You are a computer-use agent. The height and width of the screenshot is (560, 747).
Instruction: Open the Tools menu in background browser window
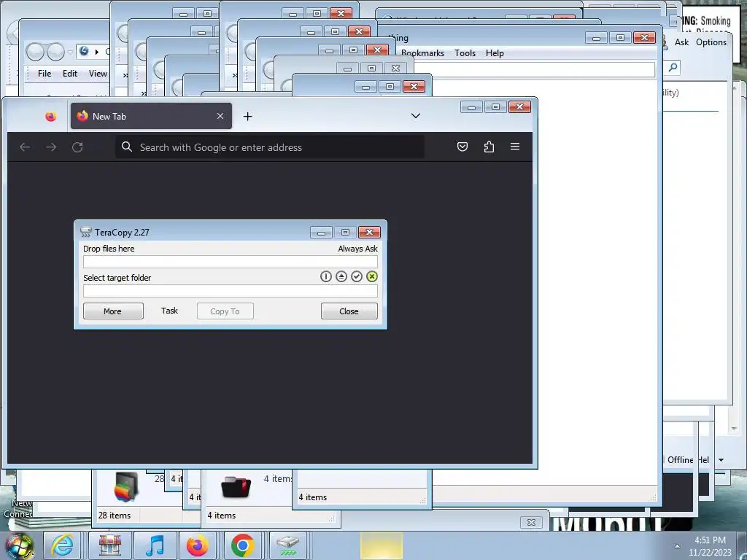click(x=465, y=52)
